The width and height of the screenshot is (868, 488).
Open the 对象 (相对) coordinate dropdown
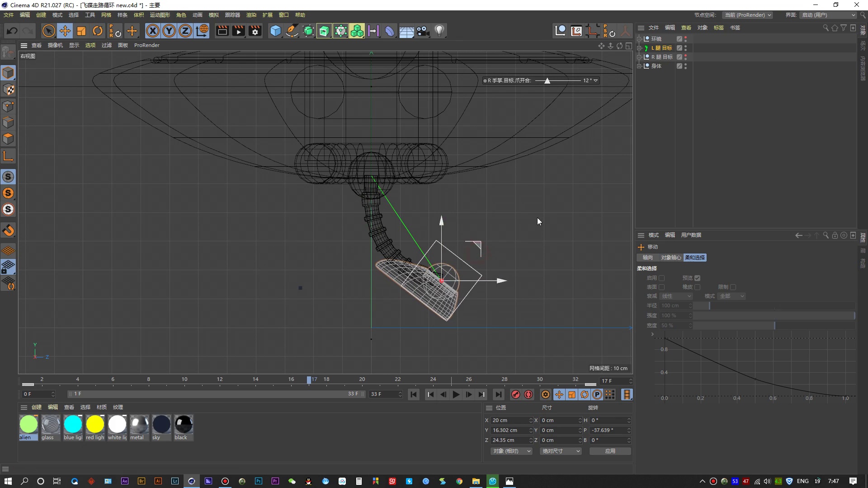tap(511, 451)
